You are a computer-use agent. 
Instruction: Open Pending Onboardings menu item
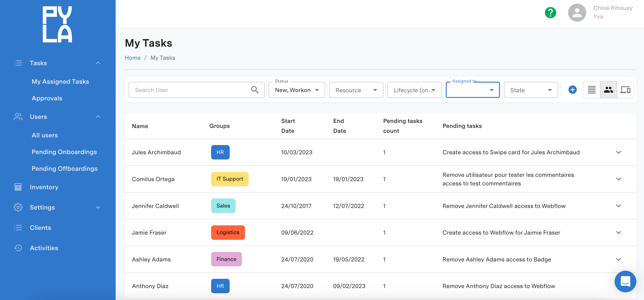tap(64, 152)
